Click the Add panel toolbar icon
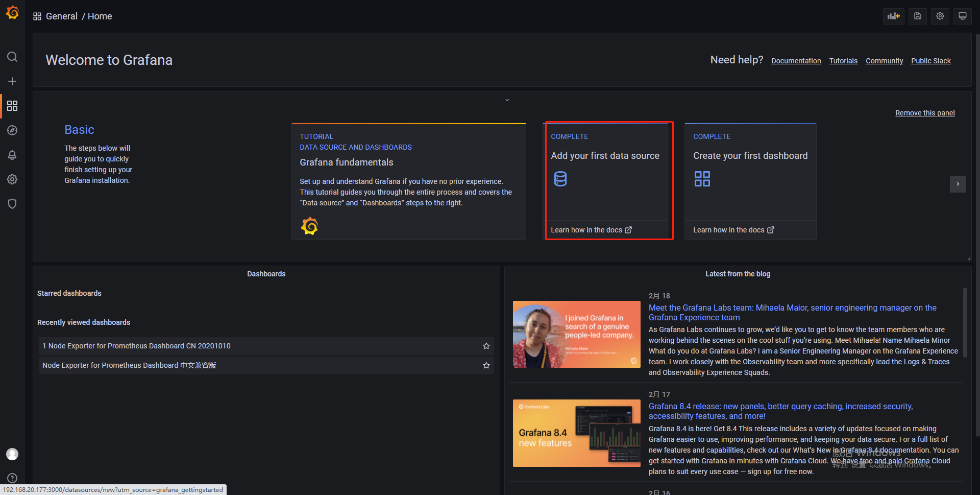This screenshot has height=495, width=980. (x=894, y=16)
